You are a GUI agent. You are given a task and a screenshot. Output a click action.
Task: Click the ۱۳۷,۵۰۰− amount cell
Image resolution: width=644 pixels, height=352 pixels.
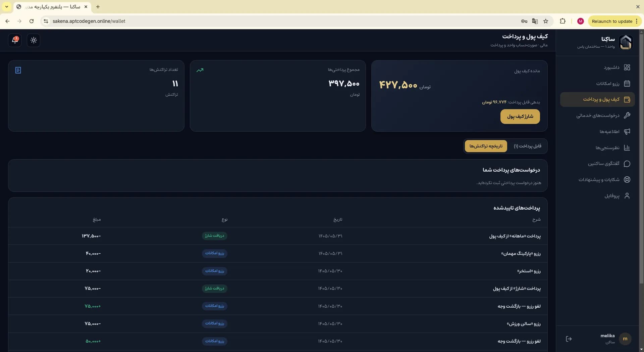[x=91, y=236]
